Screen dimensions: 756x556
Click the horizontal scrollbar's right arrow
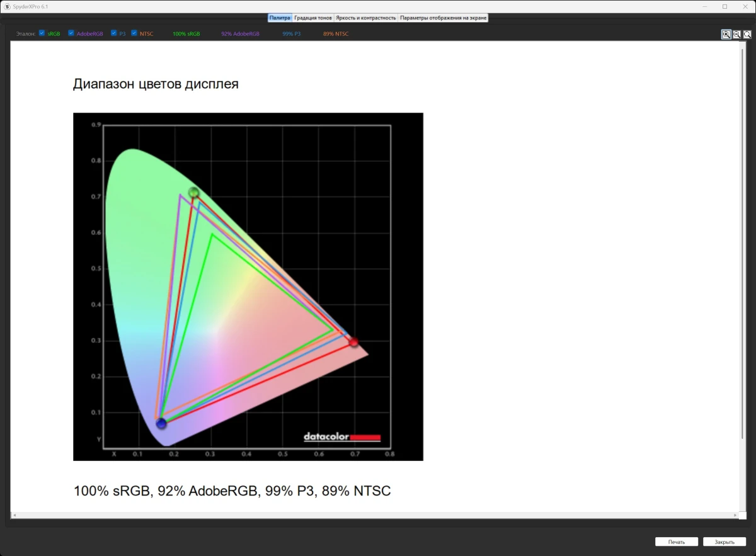tap(738, 515)
